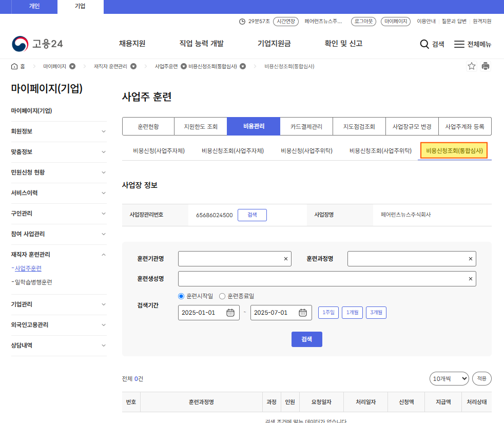This screenshot has width=504, height=423.
Task: Open calendar for start date 2025-01-01
Action: click(230, 313)
